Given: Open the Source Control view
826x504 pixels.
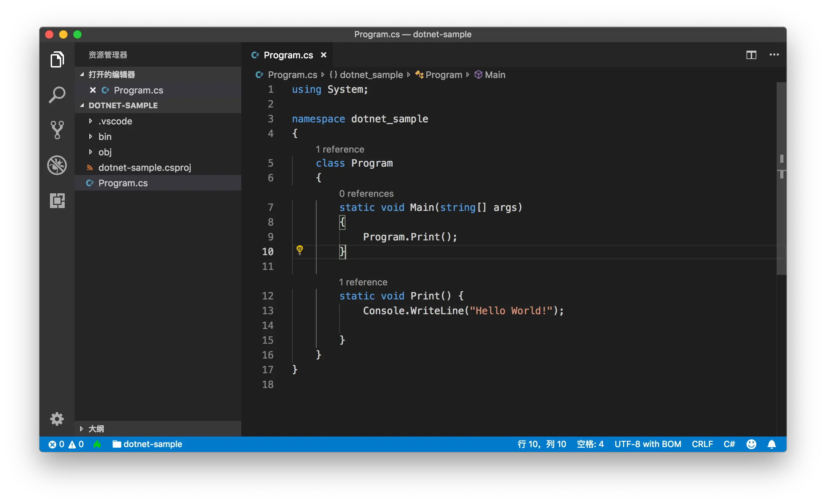Looking at the screenshot, I should 57,130.
